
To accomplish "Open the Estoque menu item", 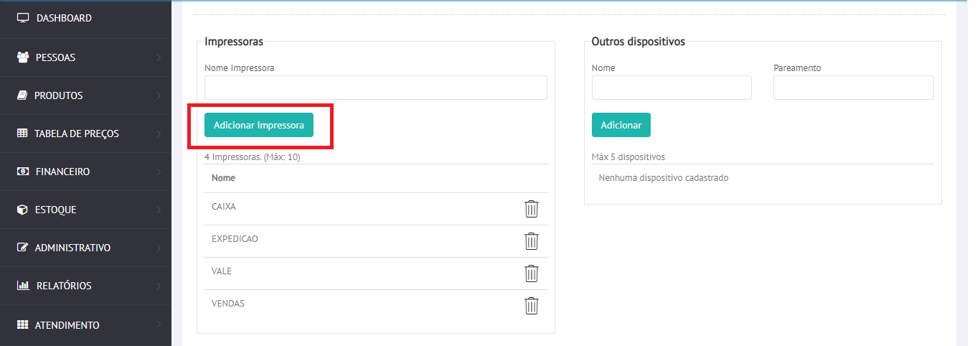I will [x=56, y=210].
